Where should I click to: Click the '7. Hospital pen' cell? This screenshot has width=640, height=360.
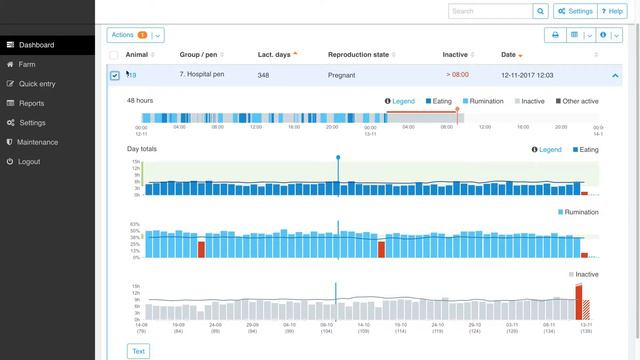pyautogui.click(x=202, y=74)
